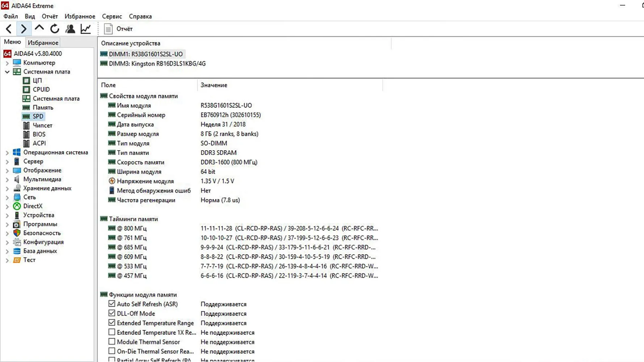644x362 pixels.
Task: Select the Сеть network icon
Action: 17,197
